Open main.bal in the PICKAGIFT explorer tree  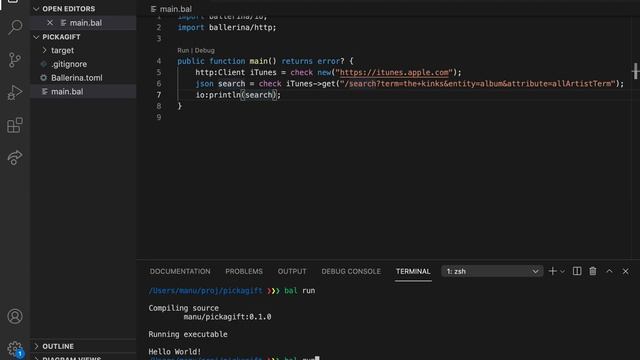coord(67,91)
